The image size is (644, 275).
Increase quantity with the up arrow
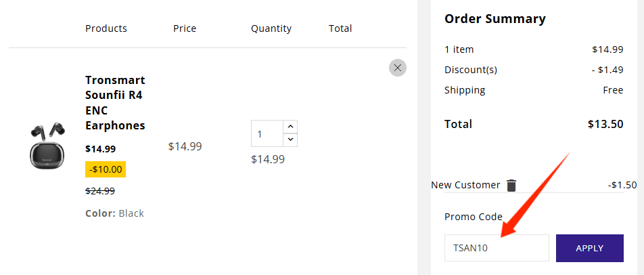coord(290,127)
